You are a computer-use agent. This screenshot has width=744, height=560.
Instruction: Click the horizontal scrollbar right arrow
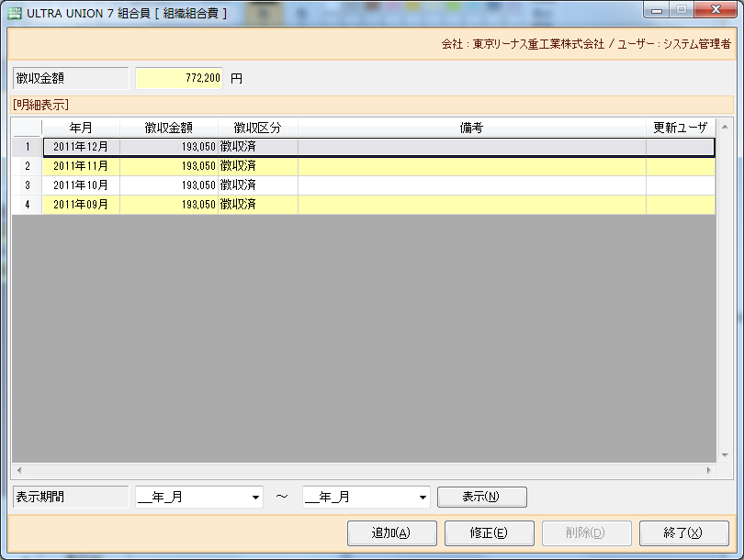coord(709,470)
